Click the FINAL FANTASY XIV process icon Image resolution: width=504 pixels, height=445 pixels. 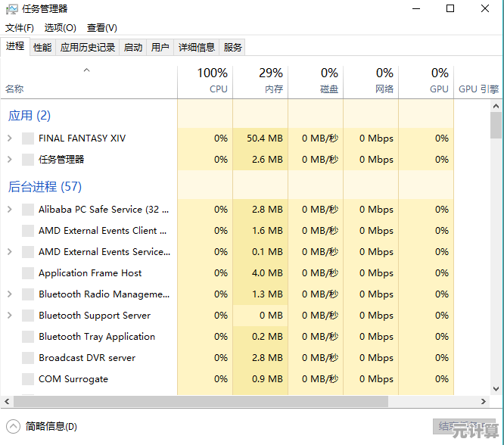(28, 138)
